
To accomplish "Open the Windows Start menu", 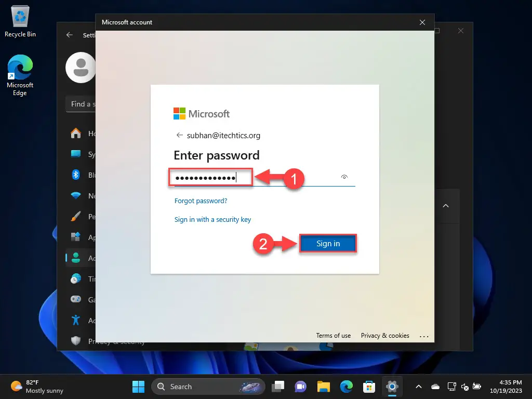I will [138, 387].
